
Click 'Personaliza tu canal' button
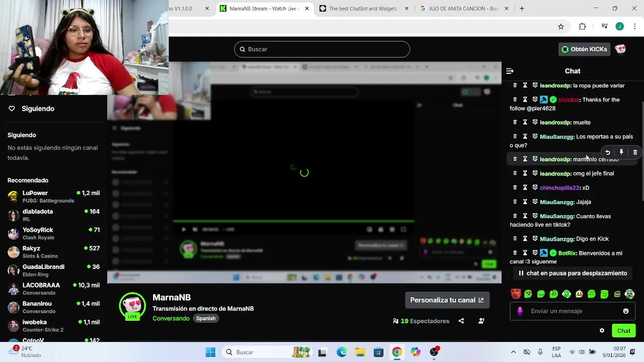(447, 300)
